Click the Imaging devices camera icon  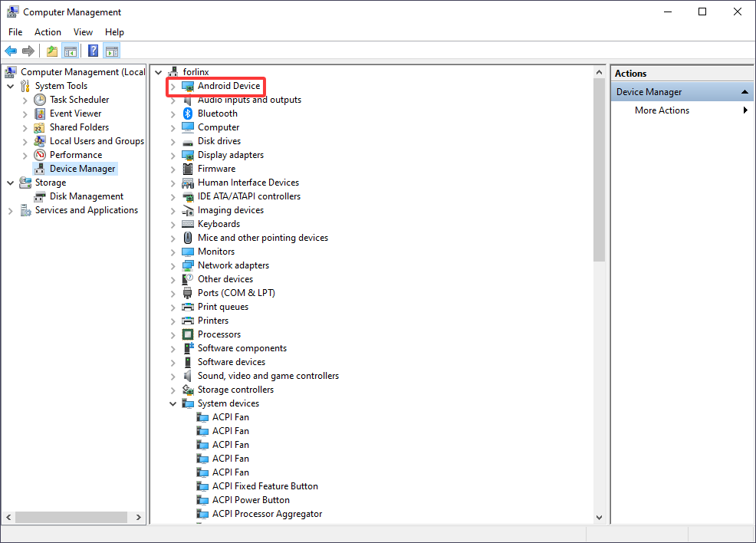pyautogui.click(x=188, y=210)
